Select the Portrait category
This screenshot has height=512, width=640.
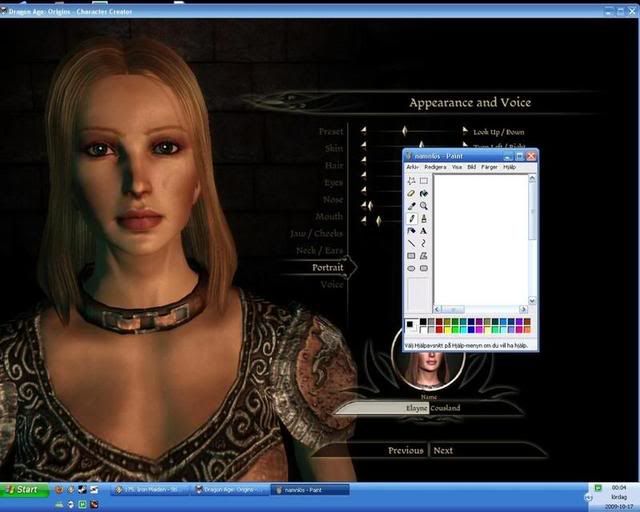(327, 267)
